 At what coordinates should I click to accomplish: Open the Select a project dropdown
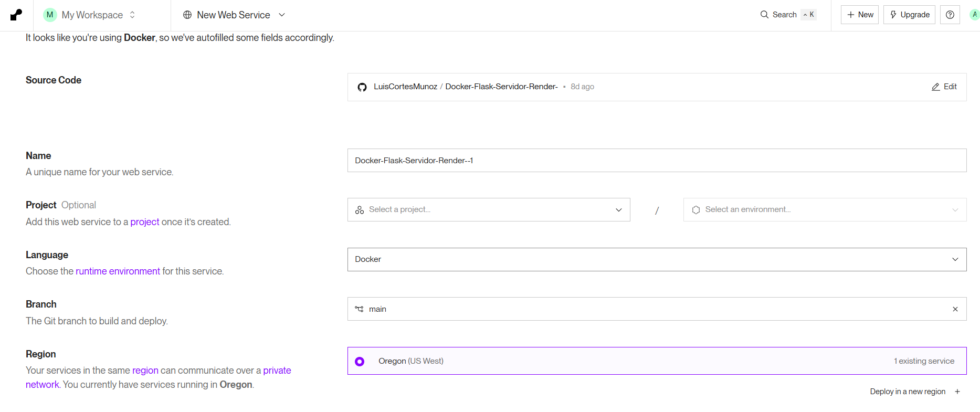489,210
